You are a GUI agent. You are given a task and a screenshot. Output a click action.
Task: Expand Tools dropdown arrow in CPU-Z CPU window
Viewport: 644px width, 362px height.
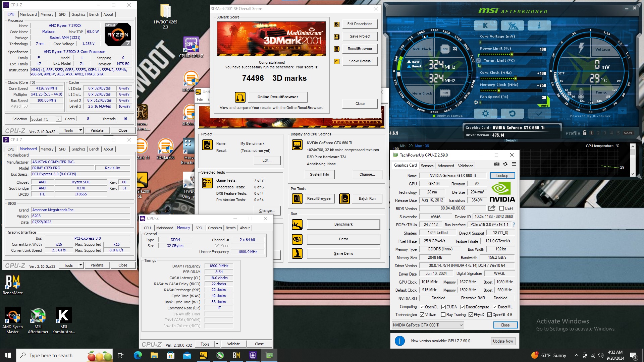pos(80,130)
